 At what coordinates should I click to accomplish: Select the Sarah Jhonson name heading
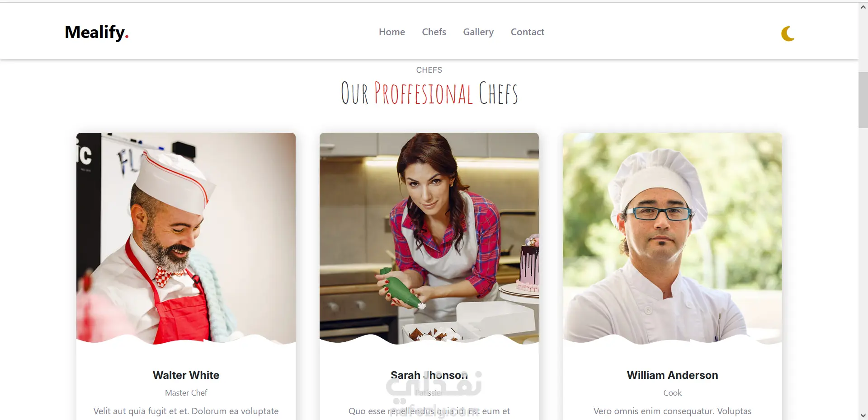point(429,375)
